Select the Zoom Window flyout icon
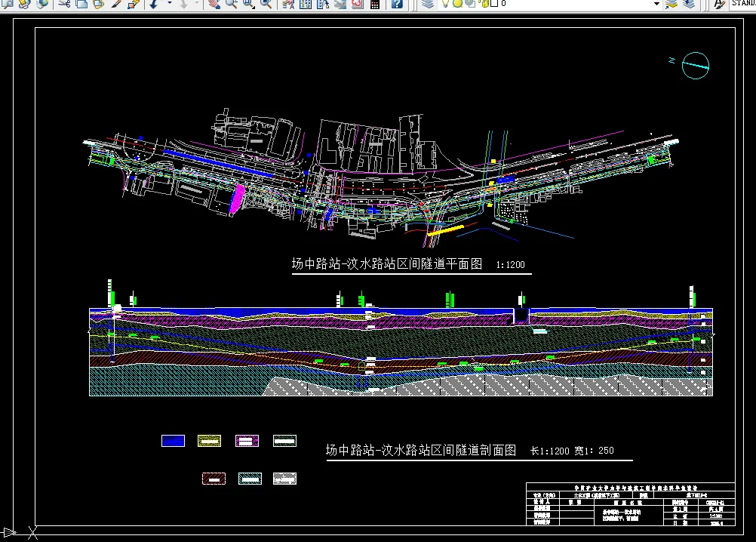Image resolution: width=756 pixels, height=542 pixels. pos(249,4)
